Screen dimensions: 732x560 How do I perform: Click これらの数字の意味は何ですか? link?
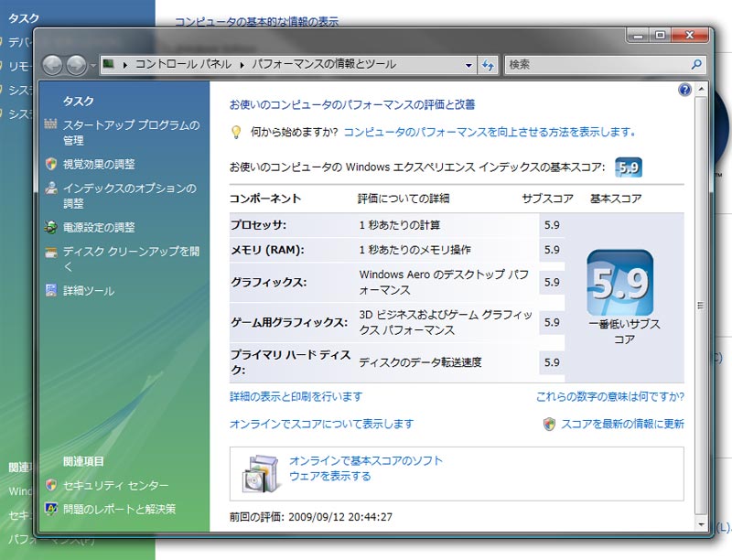click(x=609, y=396)
